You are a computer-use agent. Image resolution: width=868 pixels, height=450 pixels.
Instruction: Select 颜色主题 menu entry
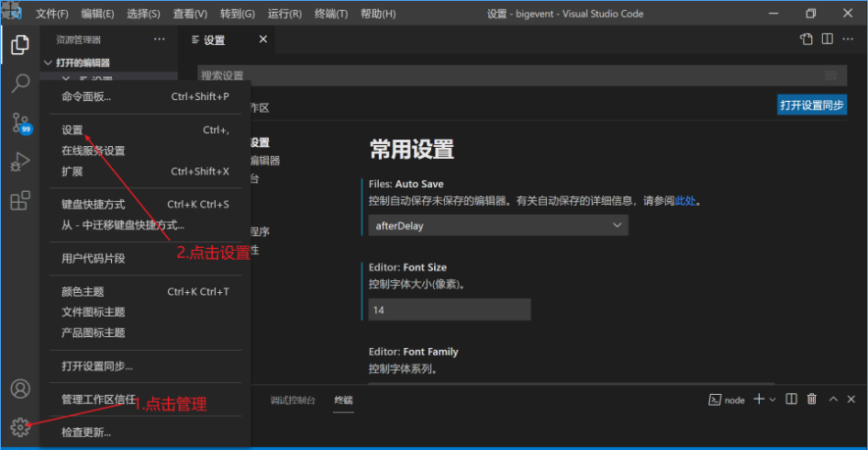[x=145, y=291]
